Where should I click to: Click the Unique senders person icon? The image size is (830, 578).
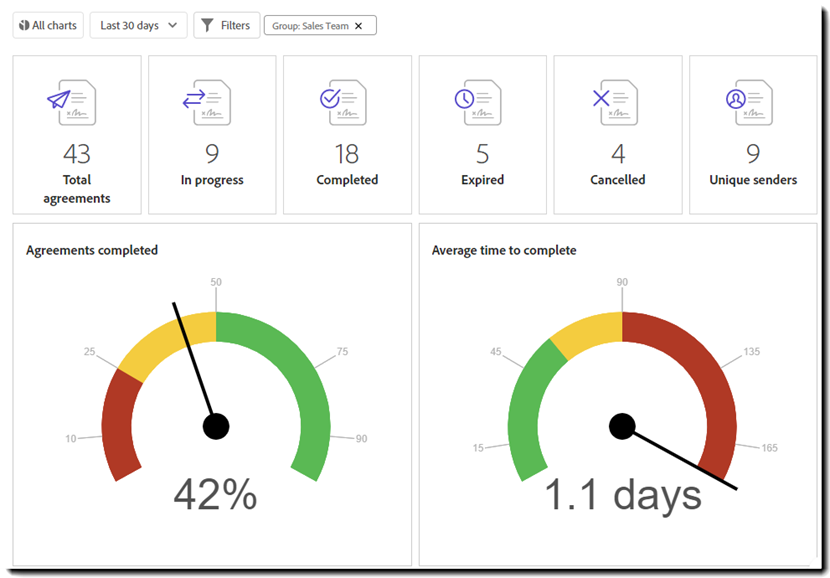tap(736, 100)
